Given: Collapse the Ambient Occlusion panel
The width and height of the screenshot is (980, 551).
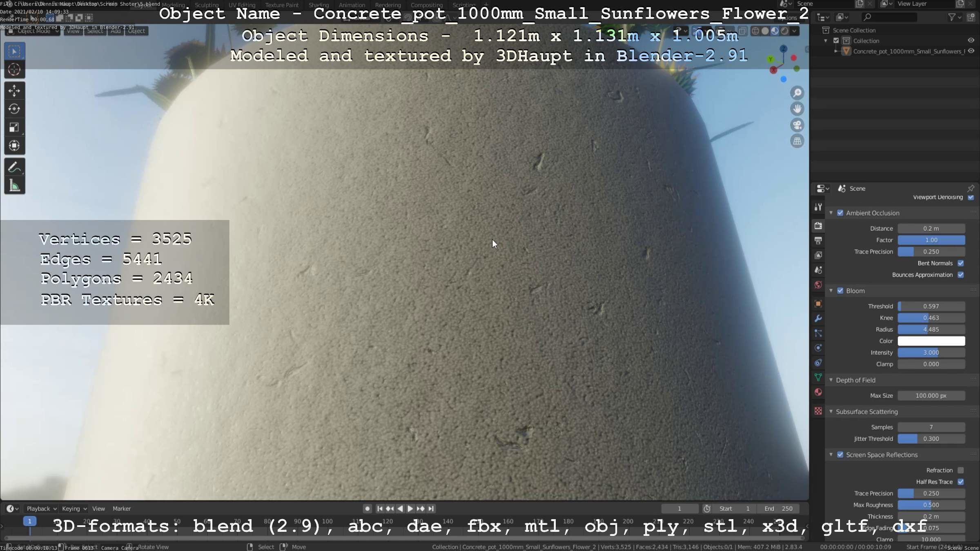Looking at the screenshot, I should tap(831, 213).
